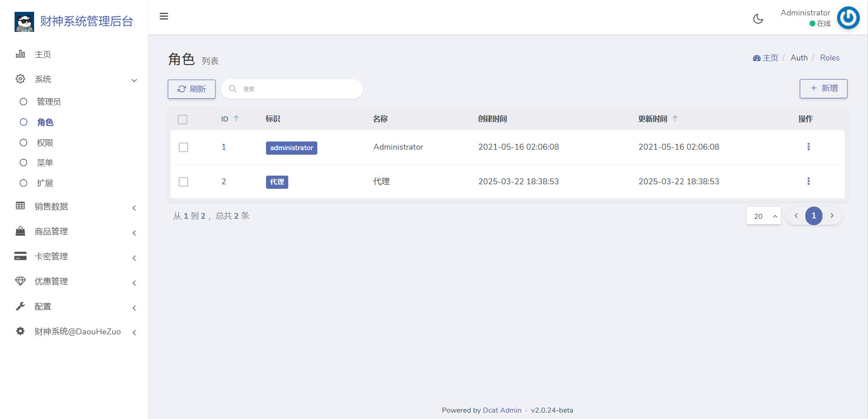Image resolution: width=868 pixels, height=419 pixels.
Task: Open actions menu for 代理 row
Action: [808, 181]
